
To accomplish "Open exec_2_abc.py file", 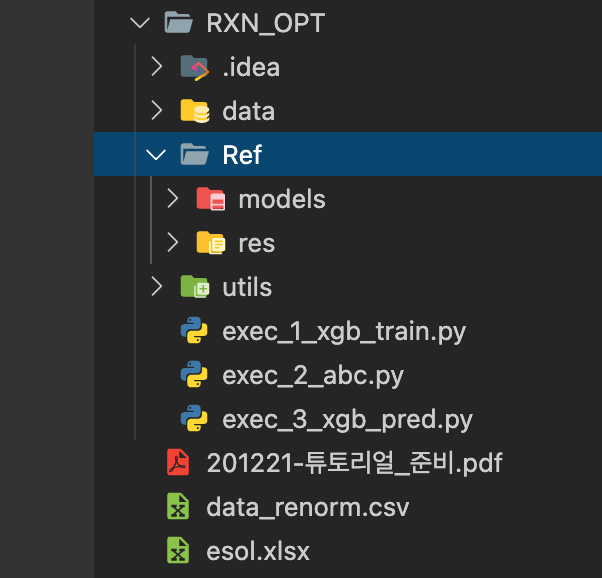I will tap(313, 376).
